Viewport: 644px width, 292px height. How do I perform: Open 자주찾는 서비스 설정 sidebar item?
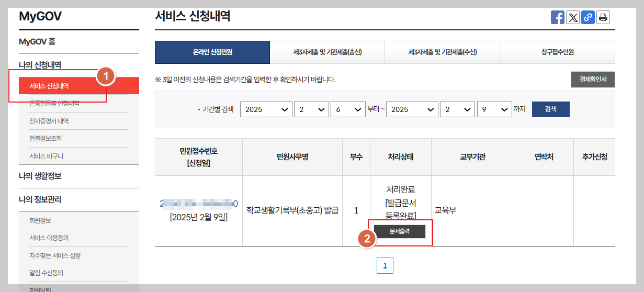pyautogui.click(x=55, y=255)
